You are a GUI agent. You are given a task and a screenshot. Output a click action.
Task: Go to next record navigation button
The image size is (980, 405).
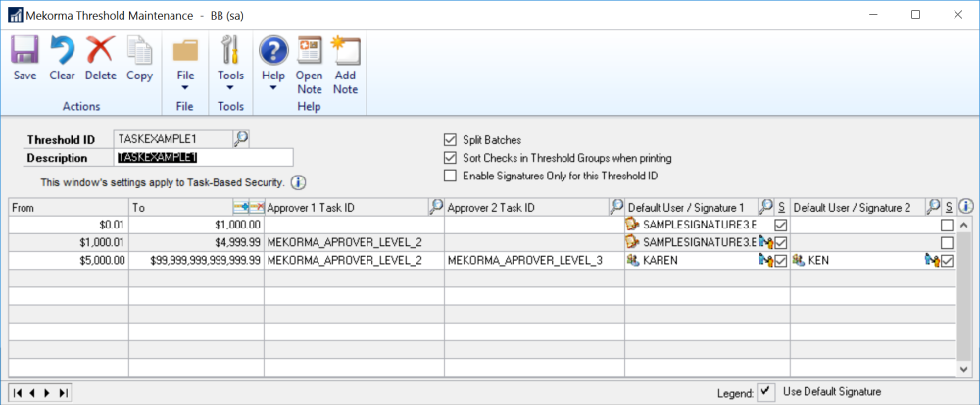coord(46,393)
